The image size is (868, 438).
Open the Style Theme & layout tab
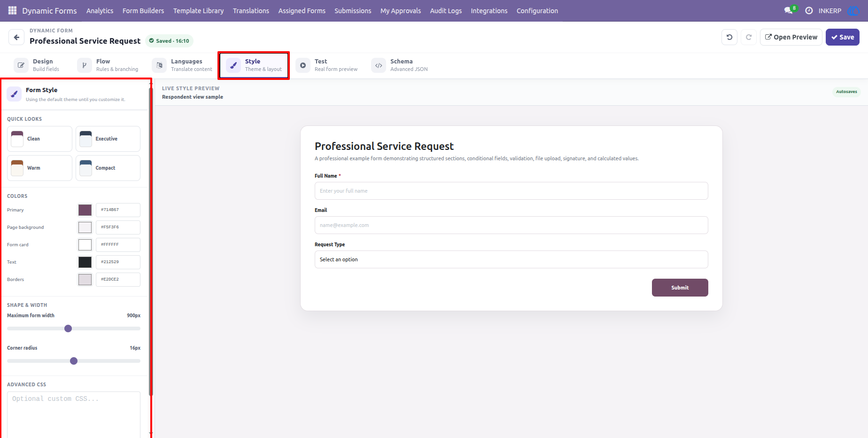click(254, 65)
